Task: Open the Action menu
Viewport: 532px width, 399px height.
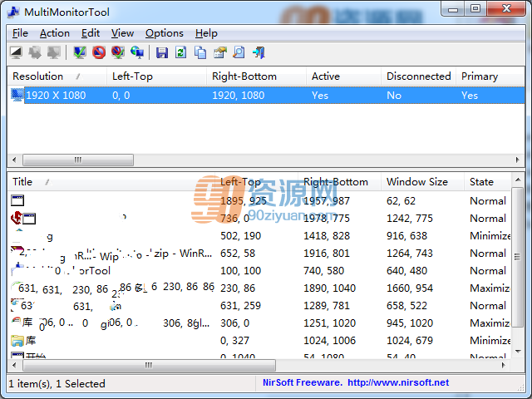Action: 55,33
